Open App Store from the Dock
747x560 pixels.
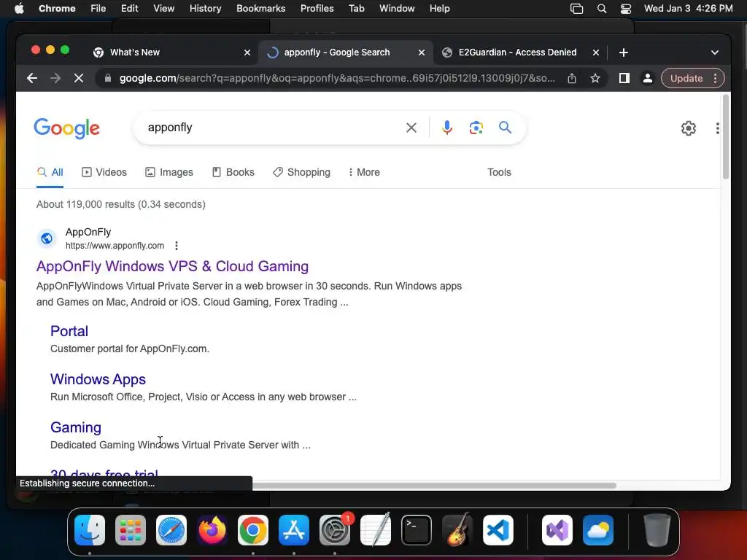pyautogui.click(x=294, y=530)
